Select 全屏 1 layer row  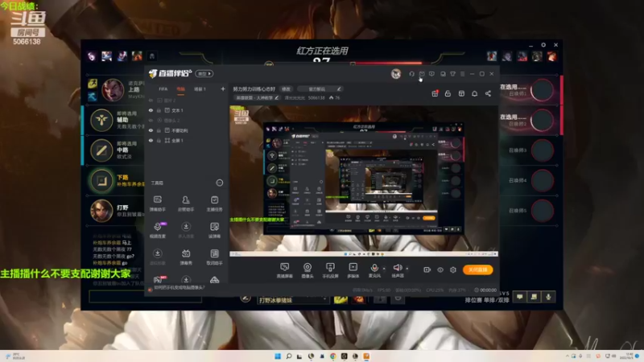click(x=187, y=140)
